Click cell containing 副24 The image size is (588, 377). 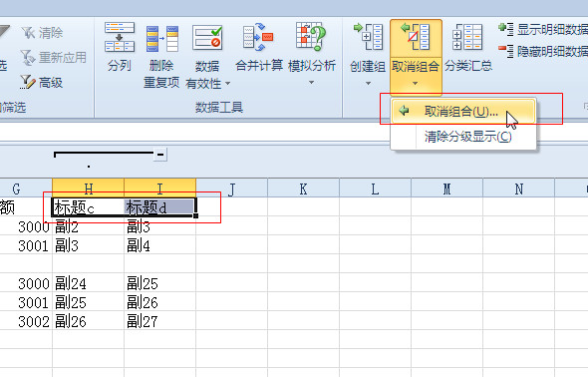pyautogui.click(x=88, y=283)
